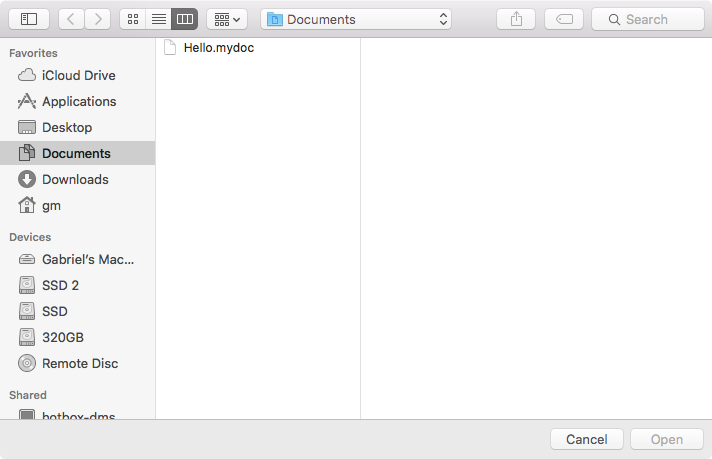Select the Hello.mydoc file
The image size is (712, 459).
pyautogui.click(x=218, y=47)
